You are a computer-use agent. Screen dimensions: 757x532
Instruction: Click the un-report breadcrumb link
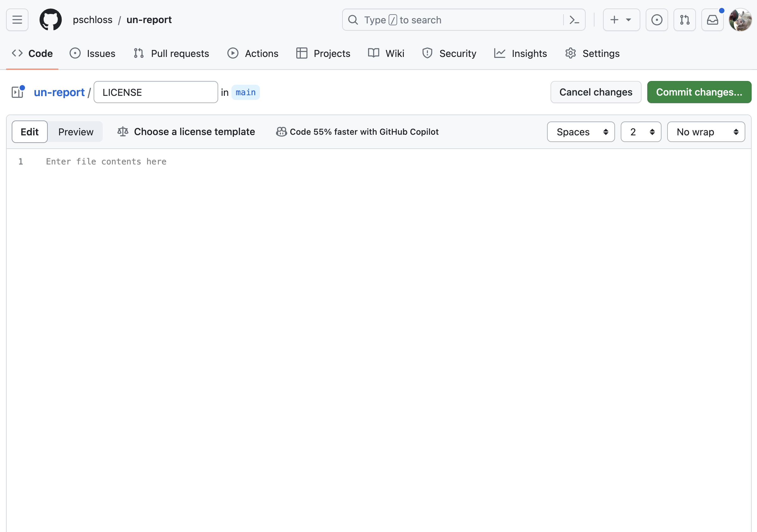59,92
